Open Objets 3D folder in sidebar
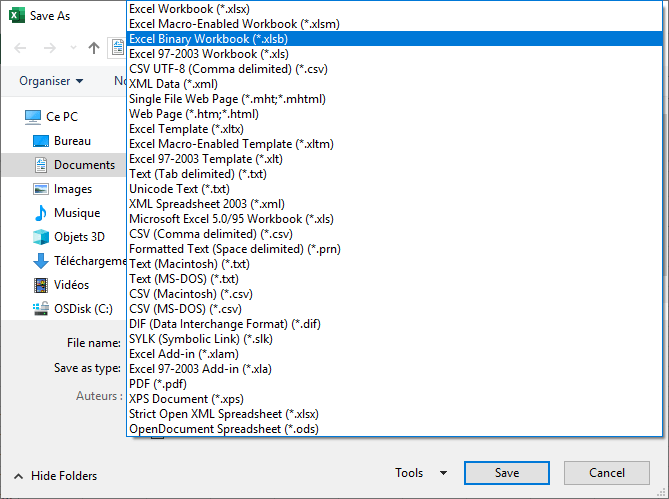The width and height of the screenshot is (669, 499). (x=79, y=237)
